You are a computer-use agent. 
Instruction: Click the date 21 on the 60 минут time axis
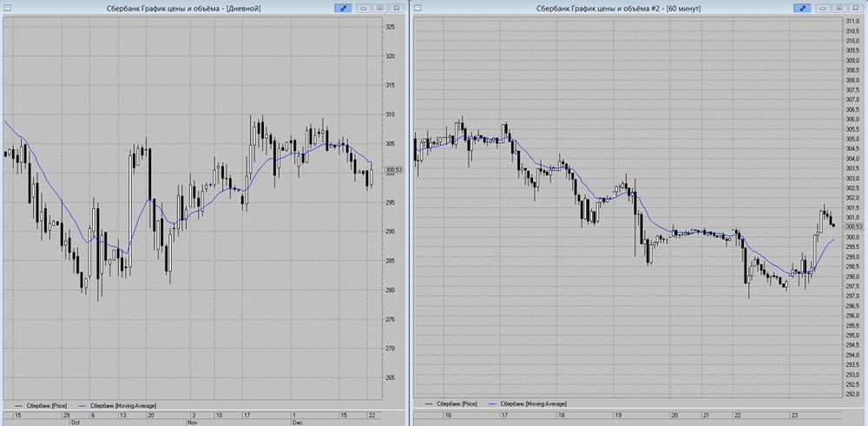click(x=705, y=415)
